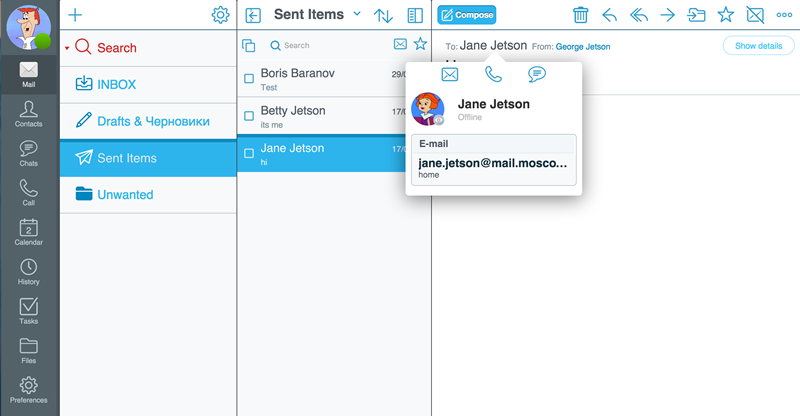The height and width of the screenshot is (416, 800).
Task: Open the Contacts section
Action: [x=29, y=114]
